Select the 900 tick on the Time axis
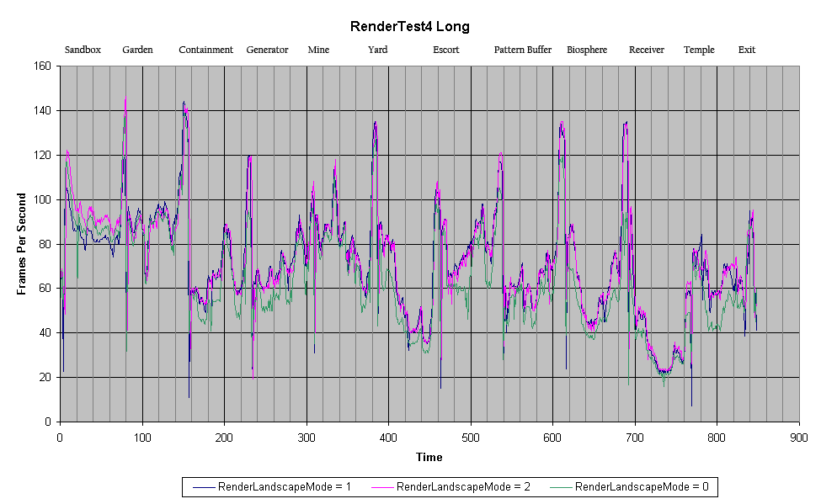 click(x=799, y=438)
